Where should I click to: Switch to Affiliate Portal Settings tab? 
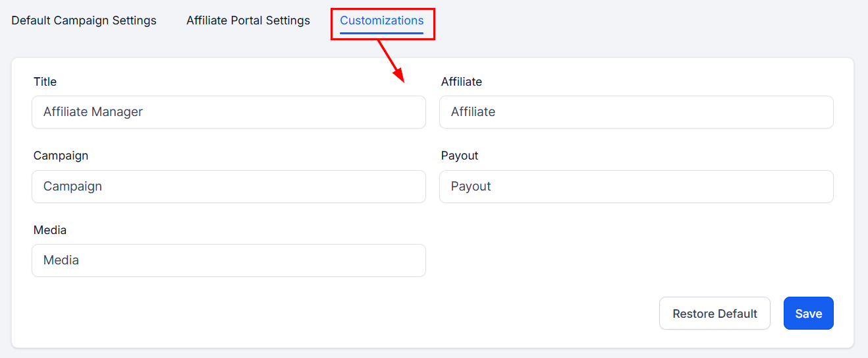248,20
